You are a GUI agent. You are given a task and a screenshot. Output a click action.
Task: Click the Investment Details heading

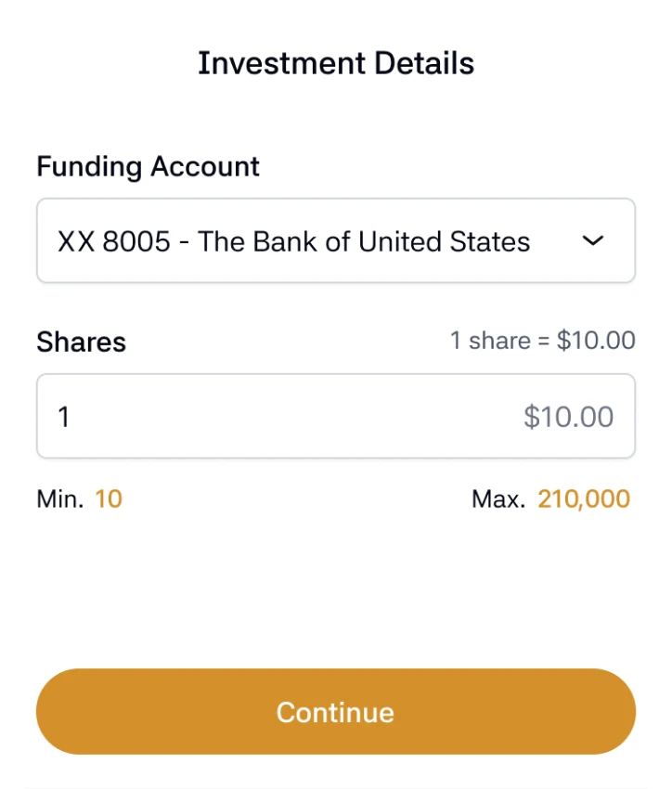point(336,63)
